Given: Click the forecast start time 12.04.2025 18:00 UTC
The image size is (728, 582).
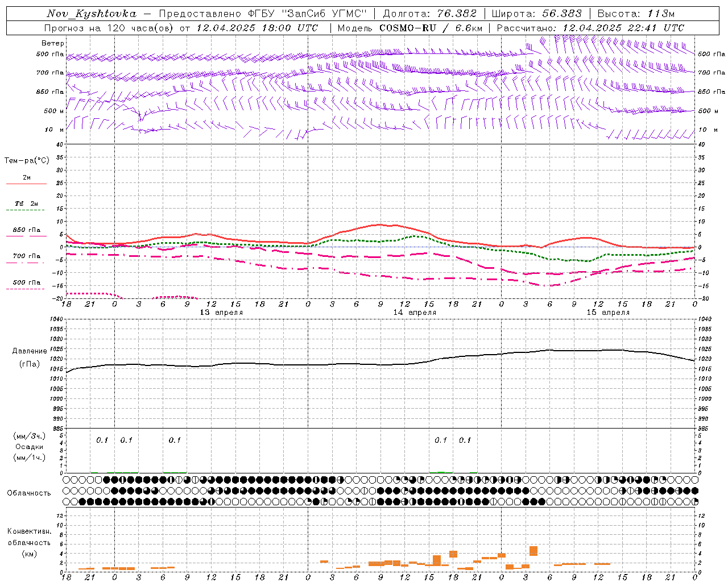Looking at the screenshot, I should (x=257, y=28).
